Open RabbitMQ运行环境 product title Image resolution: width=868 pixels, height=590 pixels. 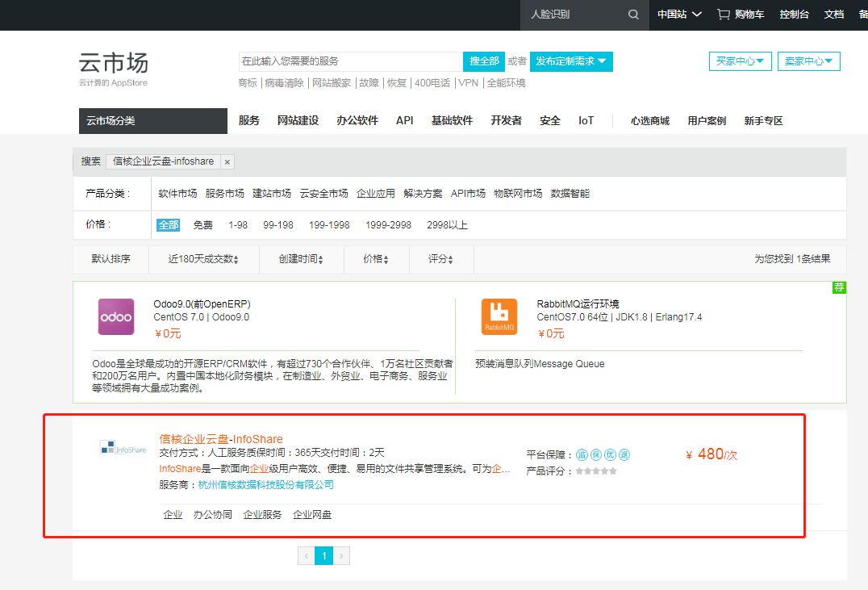pyautogui.click(x=578, y=304)
